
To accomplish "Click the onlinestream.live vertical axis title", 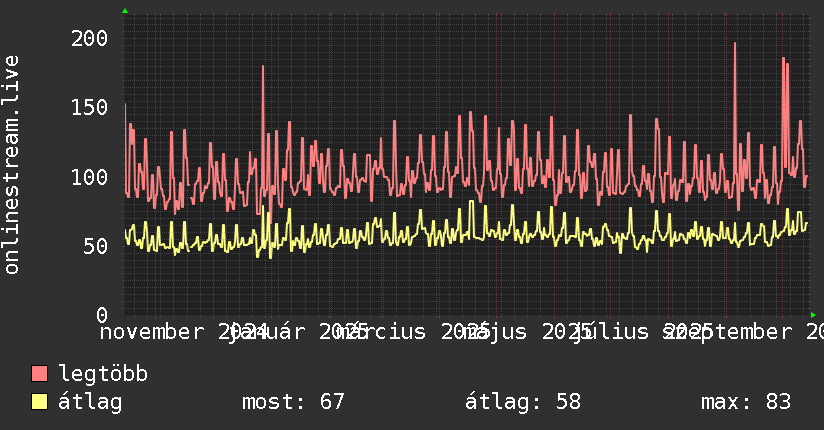I will coord(11,165).
